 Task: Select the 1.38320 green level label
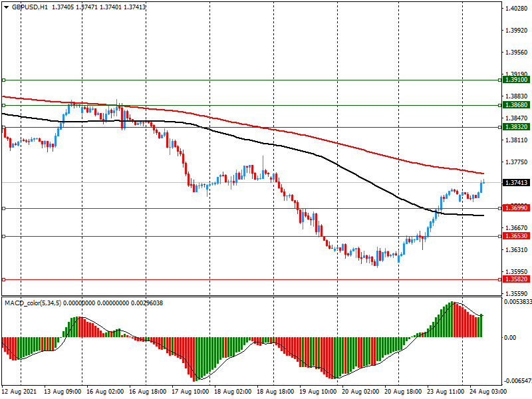[516, 127]
